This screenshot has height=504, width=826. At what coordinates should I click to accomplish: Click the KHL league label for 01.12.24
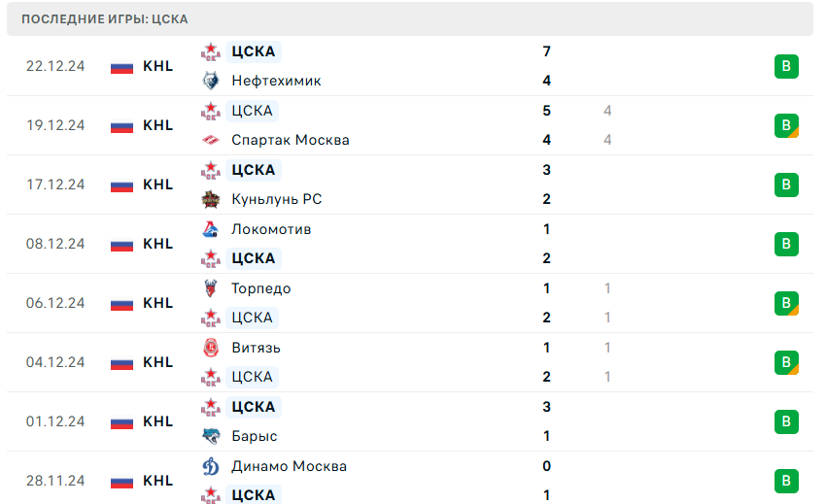pos(157,421)
